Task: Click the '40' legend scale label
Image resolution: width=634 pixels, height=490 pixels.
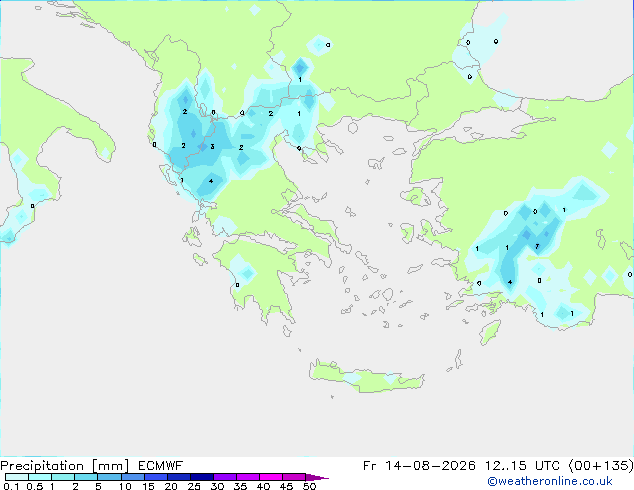Action: (263, 486)
